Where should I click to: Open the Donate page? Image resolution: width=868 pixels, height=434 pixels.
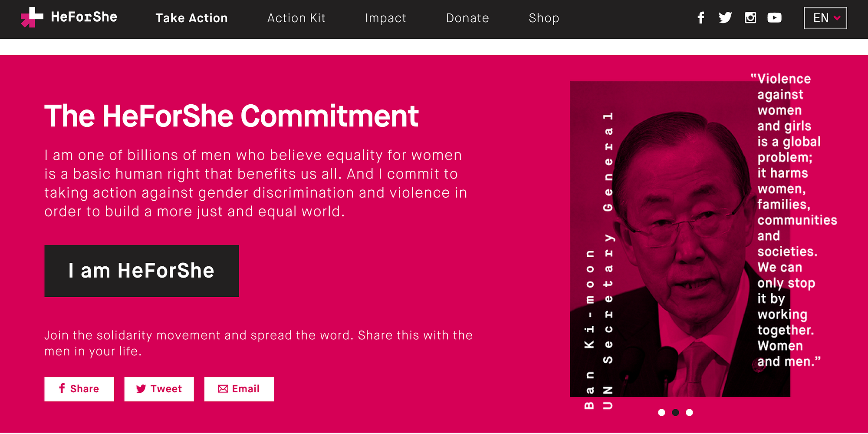pyautogui.click(x=467, y=18)
